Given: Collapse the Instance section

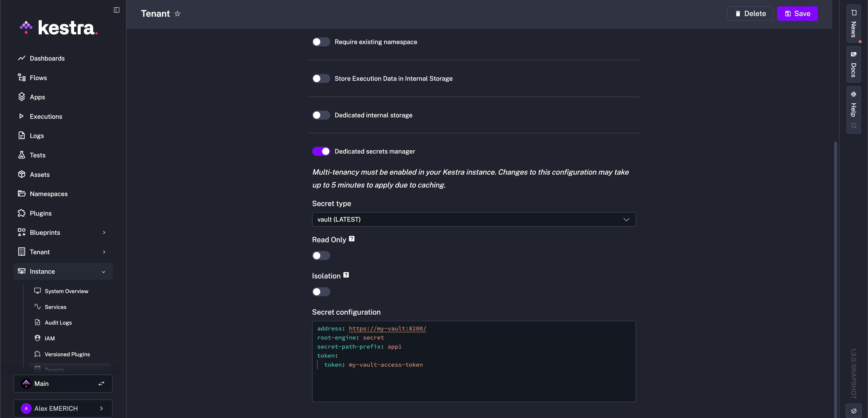Looking at the screenshot, I should coord(103,271).
